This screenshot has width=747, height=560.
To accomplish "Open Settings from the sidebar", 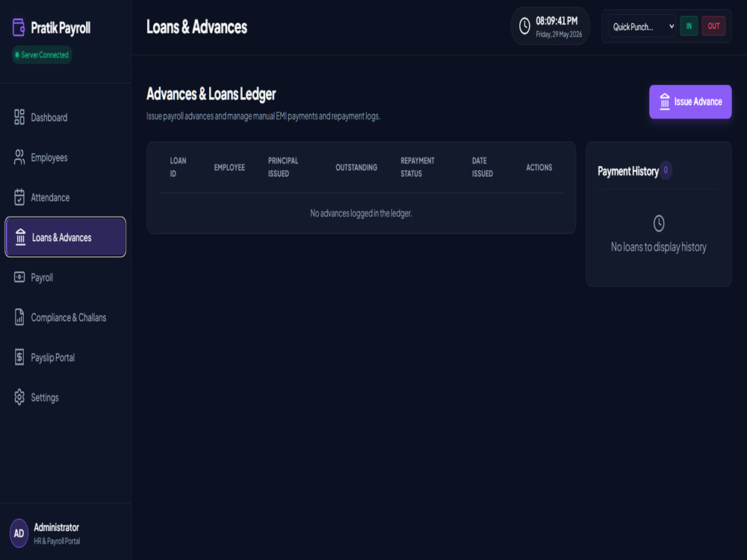I will 65,397.
